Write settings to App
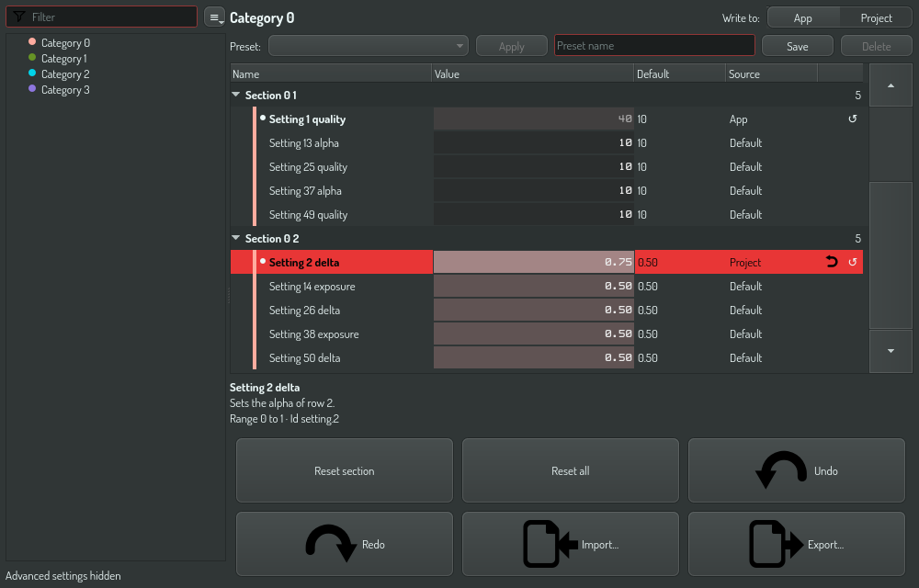Image resolution: width=919 pixels, height=588 pixels. click(x=803, y=17)
